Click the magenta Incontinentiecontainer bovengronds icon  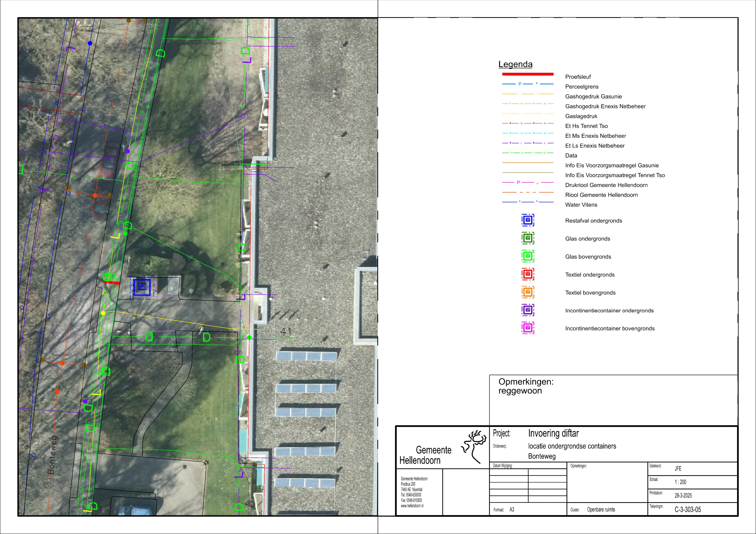point(527,328)
